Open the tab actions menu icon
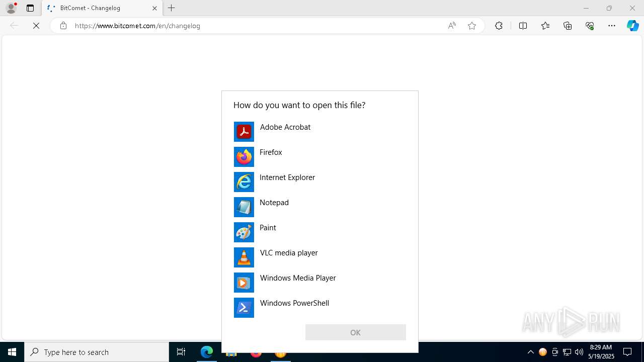 coord(30,8)
